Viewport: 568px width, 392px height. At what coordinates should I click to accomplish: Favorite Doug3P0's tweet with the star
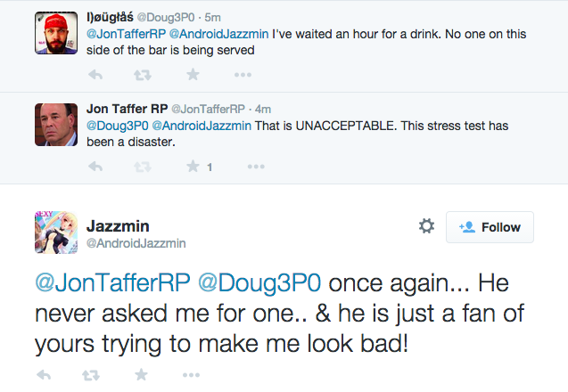193,75
